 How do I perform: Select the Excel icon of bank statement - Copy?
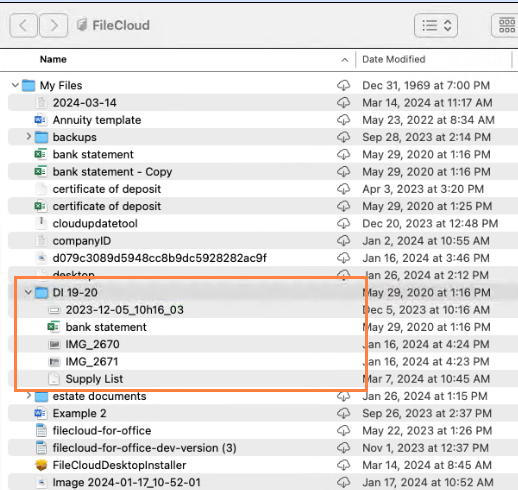tap(40, 172)
